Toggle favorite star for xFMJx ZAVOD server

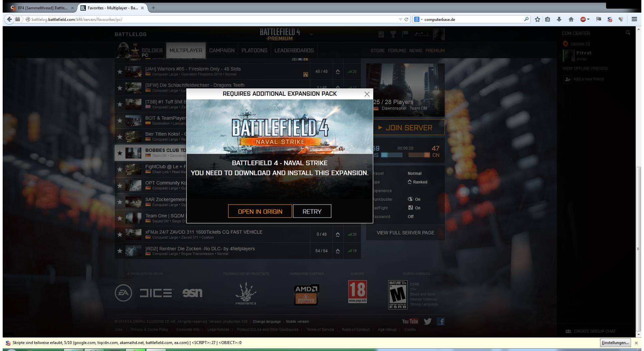coord(120,235)
